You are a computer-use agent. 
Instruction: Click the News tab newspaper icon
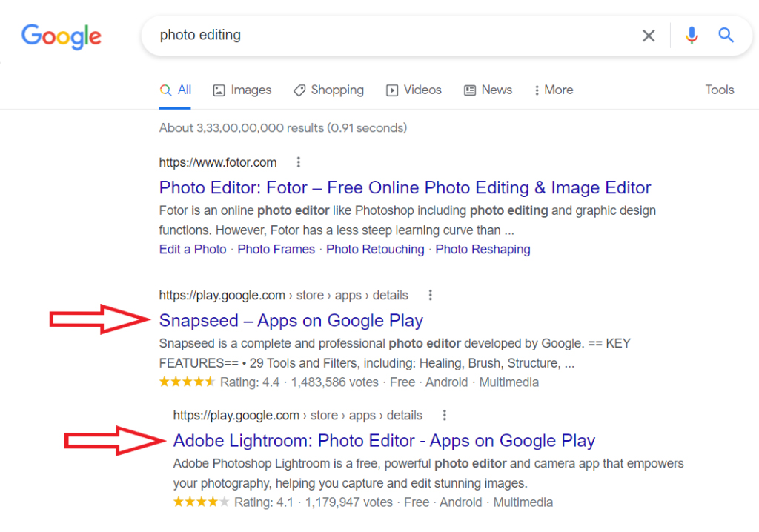(x=469, y=90)
